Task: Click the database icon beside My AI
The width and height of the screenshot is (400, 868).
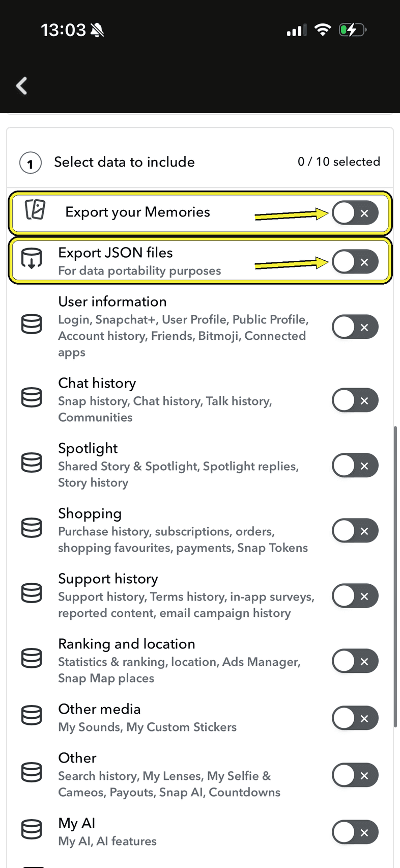Action: coord(32,829)
